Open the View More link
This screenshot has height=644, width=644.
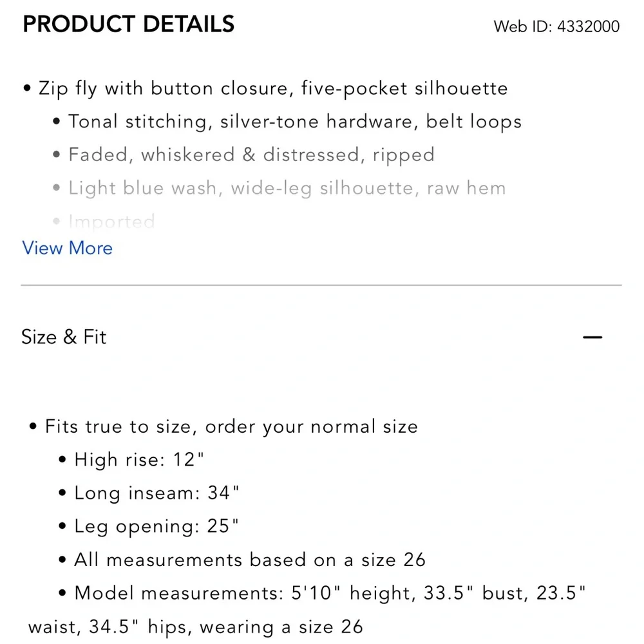[67, 248]
